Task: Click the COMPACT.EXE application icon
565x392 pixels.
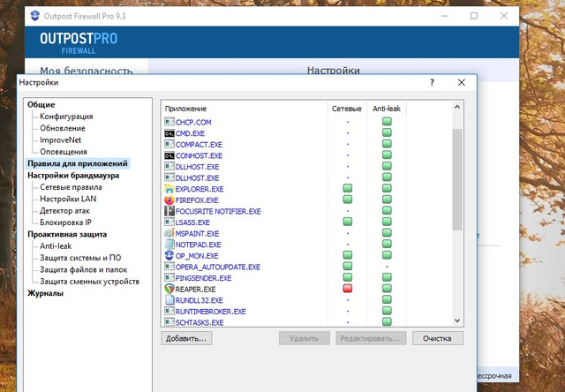Action: click(x=169, y=144)
